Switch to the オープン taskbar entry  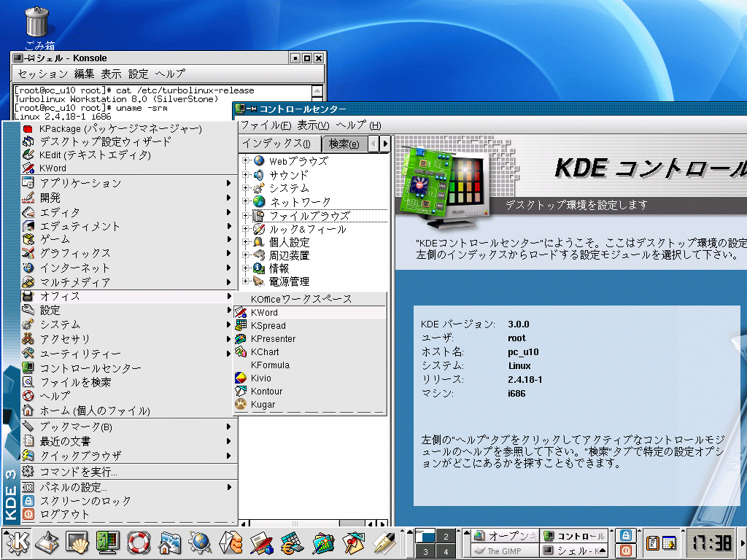point(506,536)
